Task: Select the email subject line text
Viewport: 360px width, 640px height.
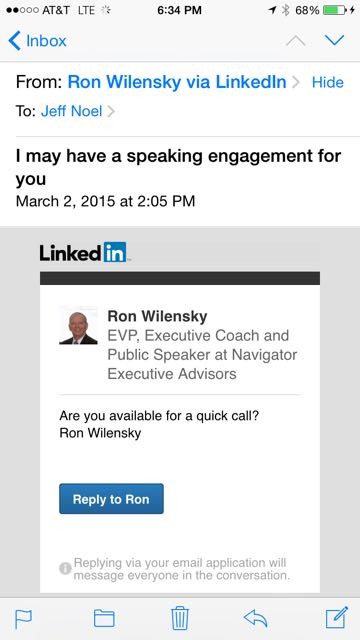Action: tap(178, 167)
